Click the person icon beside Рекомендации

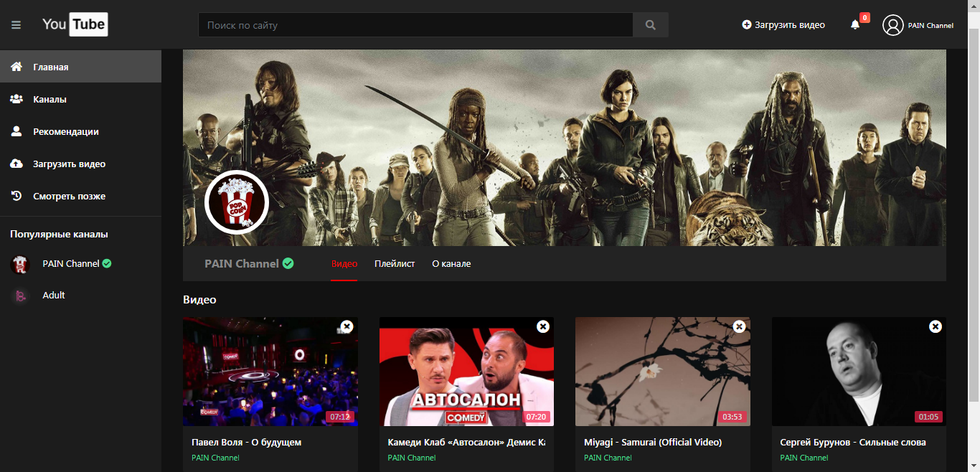(x=17, y=131)
